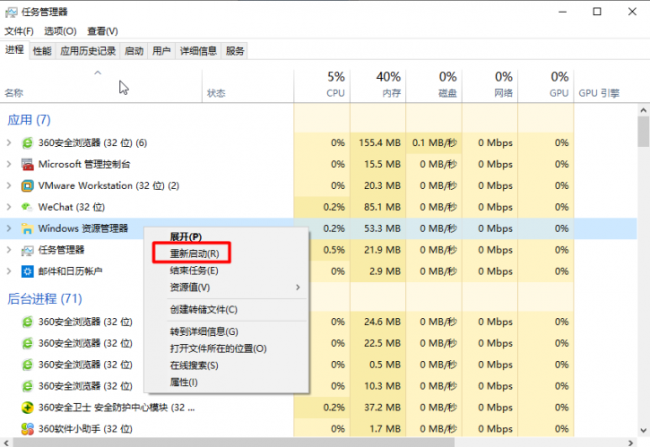This screenshot has height=447, width=650.
Task: Switch to the 服务 tab
Action: [235, 51]
